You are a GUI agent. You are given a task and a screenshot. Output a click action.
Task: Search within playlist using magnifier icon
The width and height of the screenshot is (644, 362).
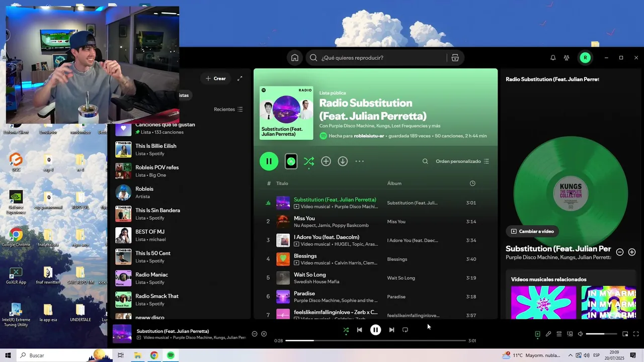coord(425,161)
